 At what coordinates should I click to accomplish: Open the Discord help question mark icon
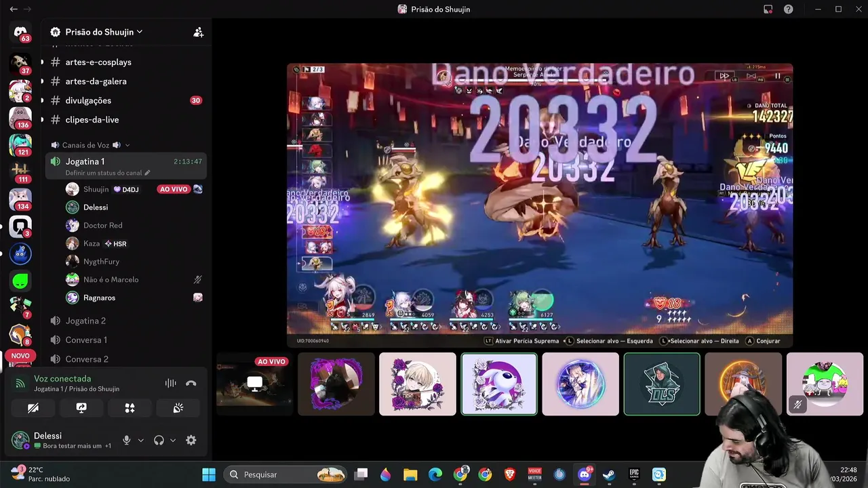pyautogui.click(x=789, y=9)
